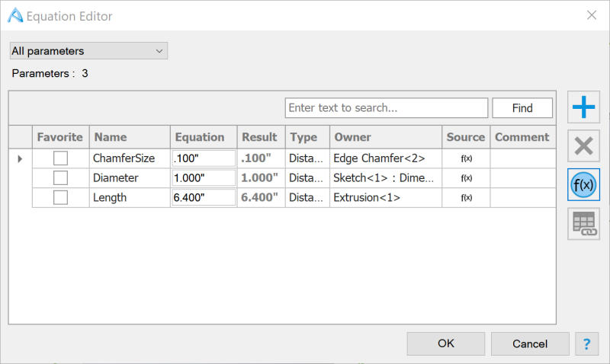Click the link-to-spreadsheet table icon
610x364 pixels.
(583, 224)
